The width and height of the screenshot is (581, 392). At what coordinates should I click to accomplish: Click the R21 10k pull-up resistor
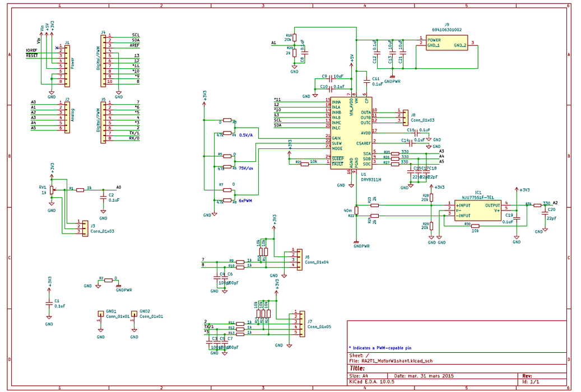(305, 164)
